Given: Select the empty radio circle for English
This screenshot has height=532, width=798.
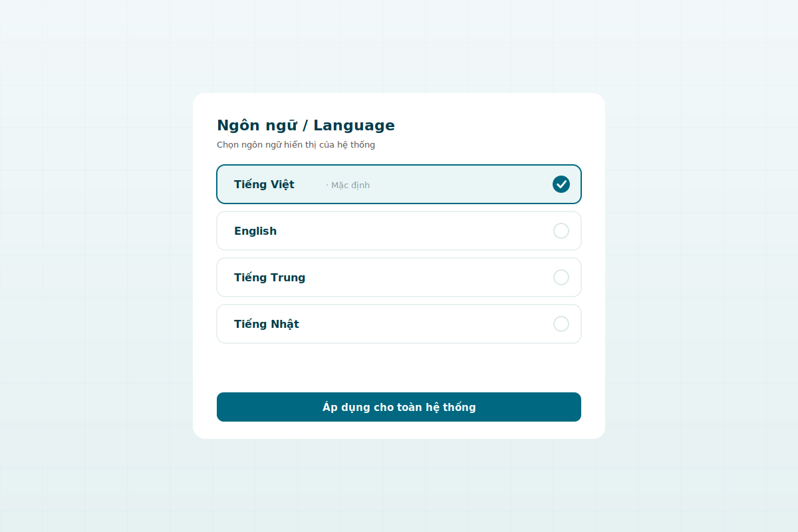Looking at the screenshot, I should 561,231.
